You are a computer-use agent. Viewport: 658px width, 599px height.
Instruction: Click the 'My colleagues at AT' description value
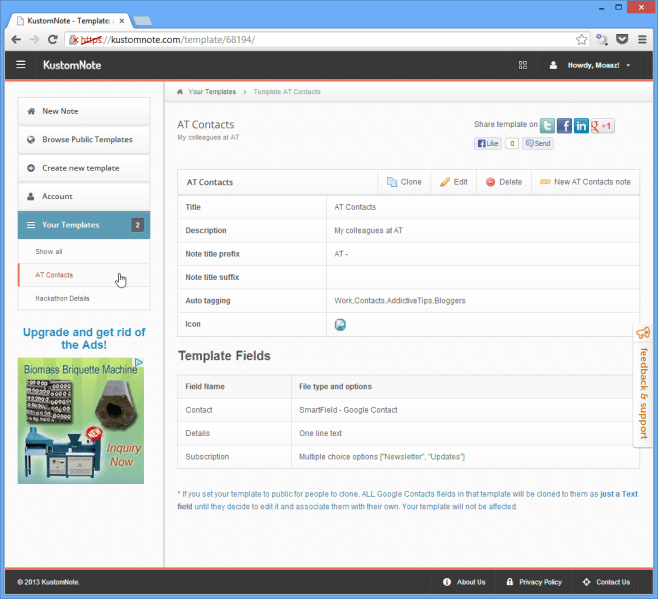(x=368, y=230)
